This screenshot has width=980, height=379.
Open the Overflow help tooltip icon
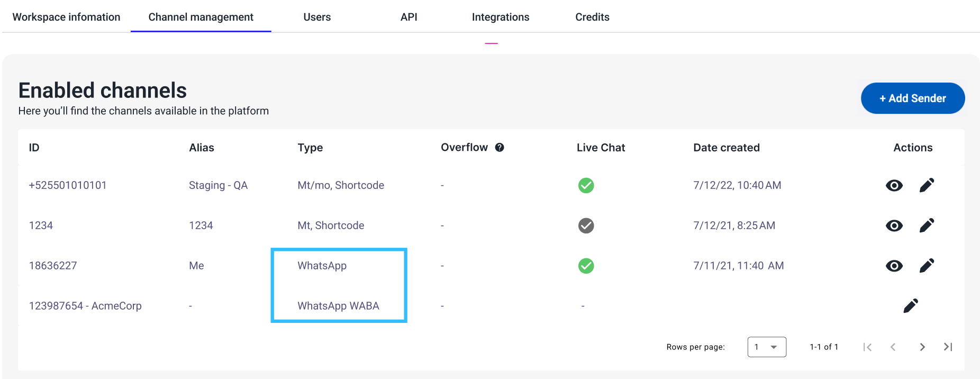click(500, 148)
